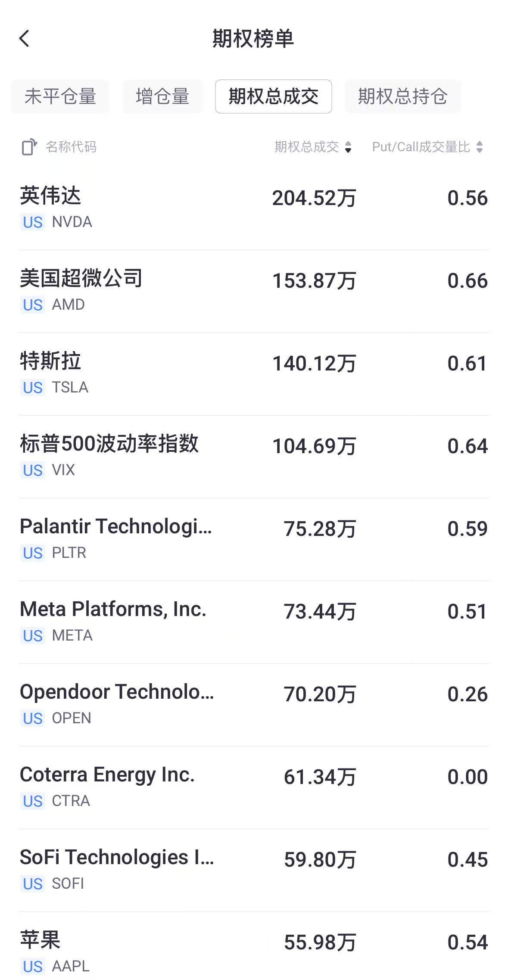508x980 pixels.
Task: Sort by 期权总成交 arrow icon
Action: [x=348, y=147]
